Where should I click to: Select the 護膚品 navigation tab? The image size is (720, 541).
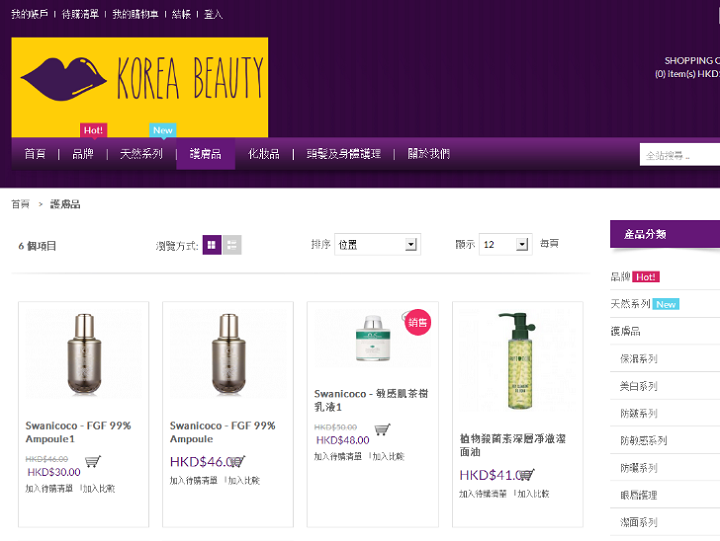(x=206, y=154)
